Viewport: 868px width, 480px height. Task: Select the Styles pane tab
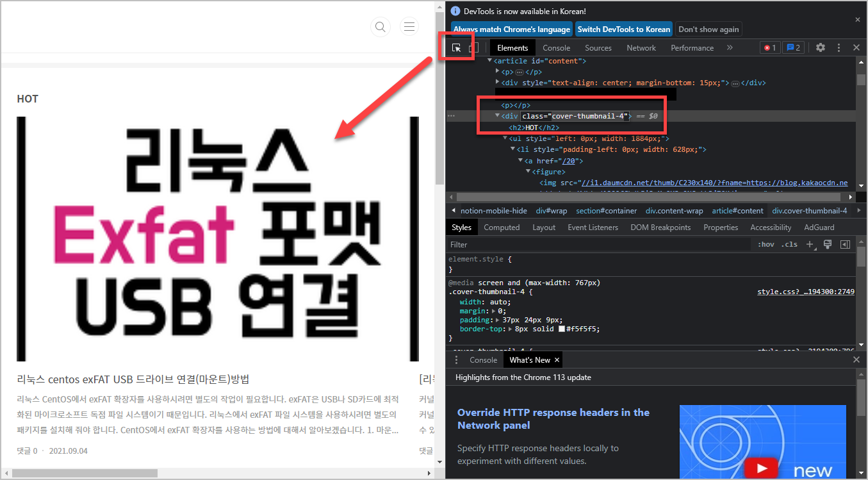point(461,228)
